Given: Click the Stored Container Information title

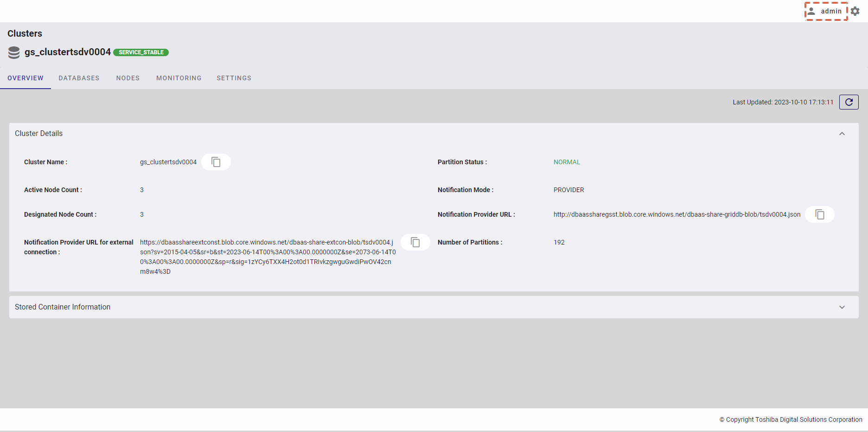Looking at the screenshot, I should [63, 307].
